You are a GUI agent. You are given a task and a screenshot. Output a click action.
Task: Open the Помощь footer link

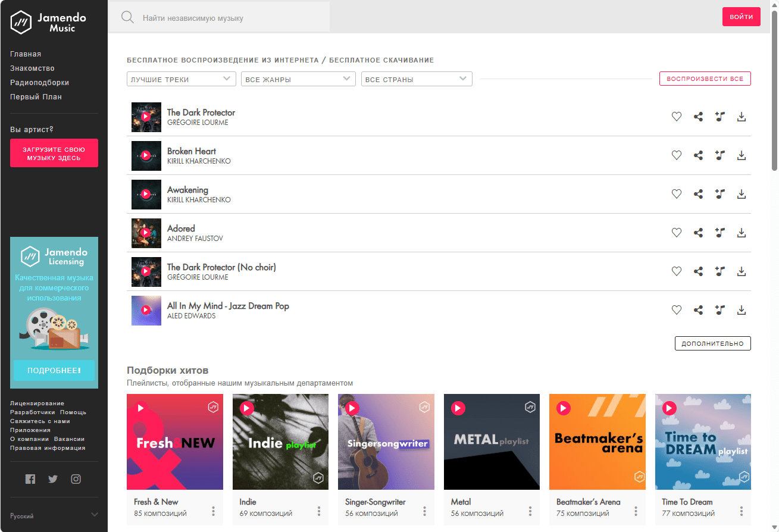point(73,412)
